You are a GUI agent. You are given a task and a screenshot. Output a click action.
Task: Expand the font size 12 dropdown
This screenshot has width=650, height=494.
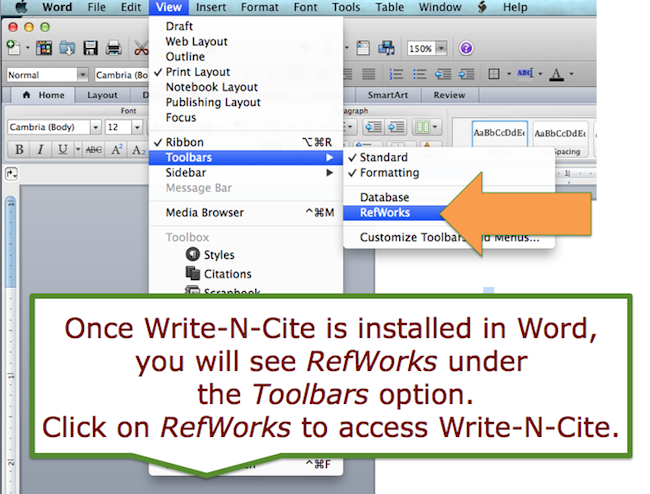click(137, 127)
